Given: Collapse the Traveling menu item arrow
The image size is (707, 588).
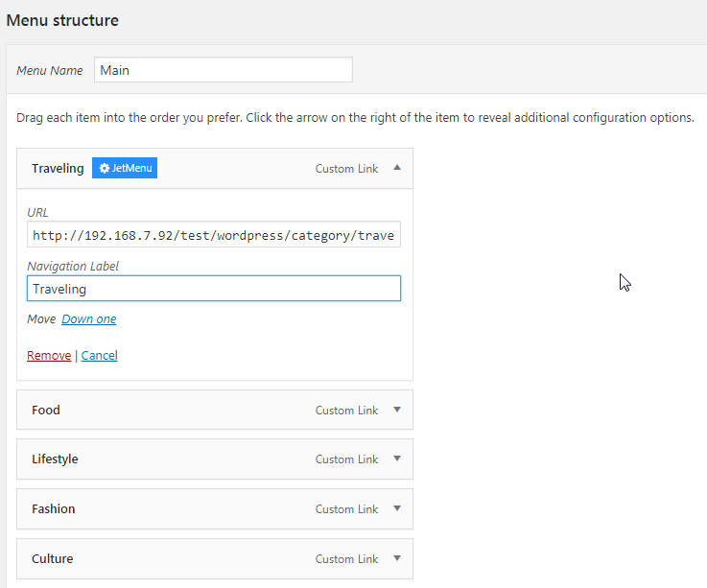Looking at the screenshot, I should (397, 168).
